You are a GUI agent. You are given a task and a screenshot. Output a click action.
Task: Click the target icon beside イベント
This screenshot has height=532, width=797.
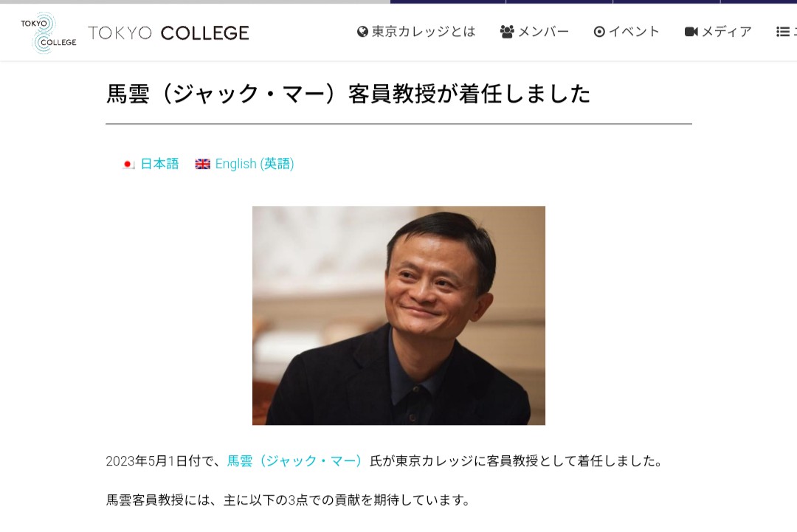point(599,32)
